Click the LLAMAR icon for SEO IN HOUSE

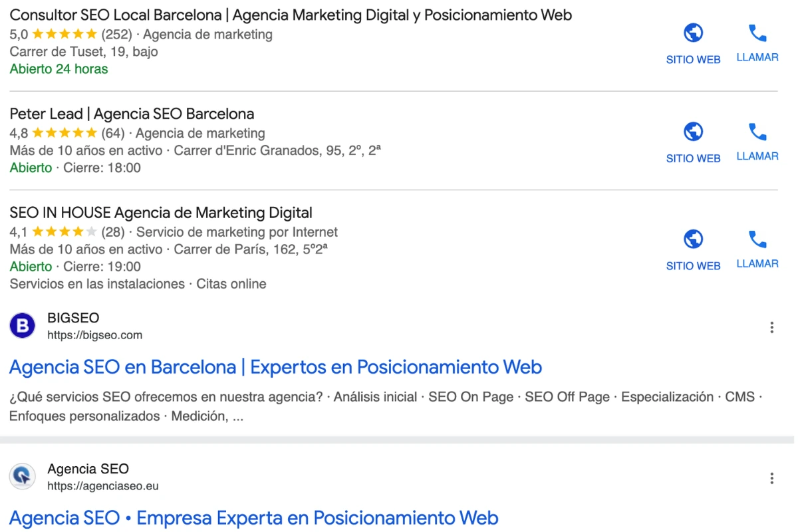[757, 237]
